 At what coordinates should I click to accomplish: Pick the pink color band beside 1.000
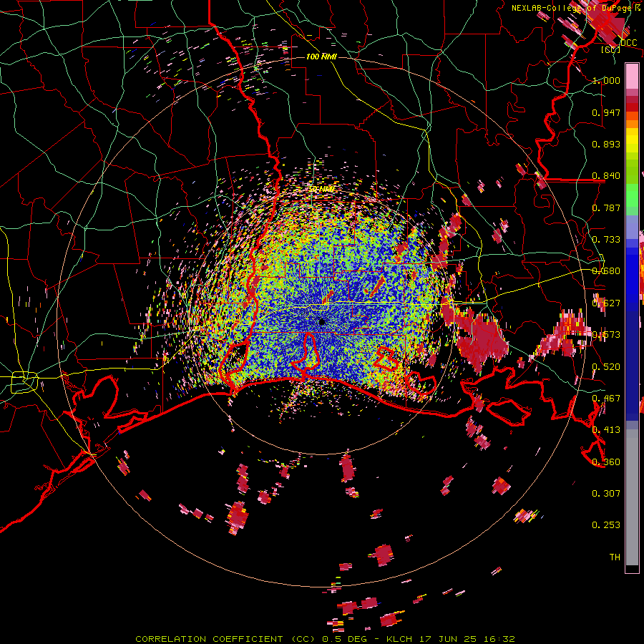pyautogui.click(x=632, y=77)
